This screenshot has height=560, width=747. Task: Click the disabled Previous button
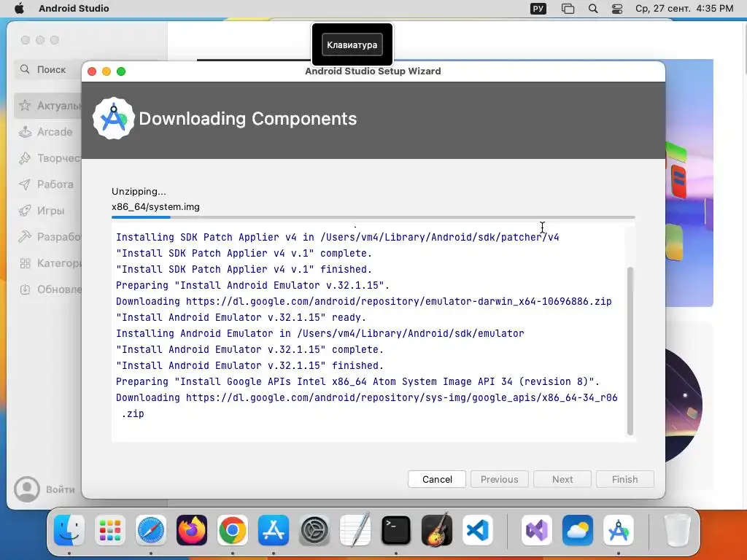[499, 479]
